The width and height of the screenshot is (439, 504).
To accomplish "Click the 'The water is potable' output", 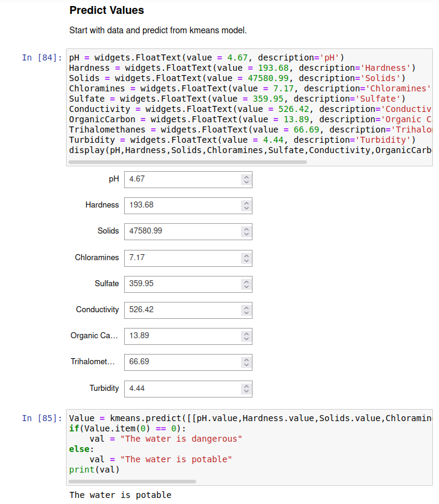I will coord(120,495).
